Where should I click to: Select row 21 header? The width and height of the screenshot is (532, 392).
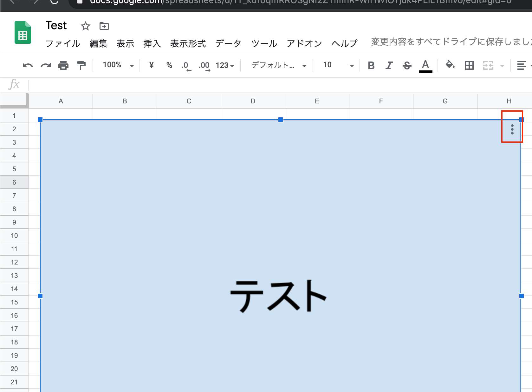coord(14,382)
